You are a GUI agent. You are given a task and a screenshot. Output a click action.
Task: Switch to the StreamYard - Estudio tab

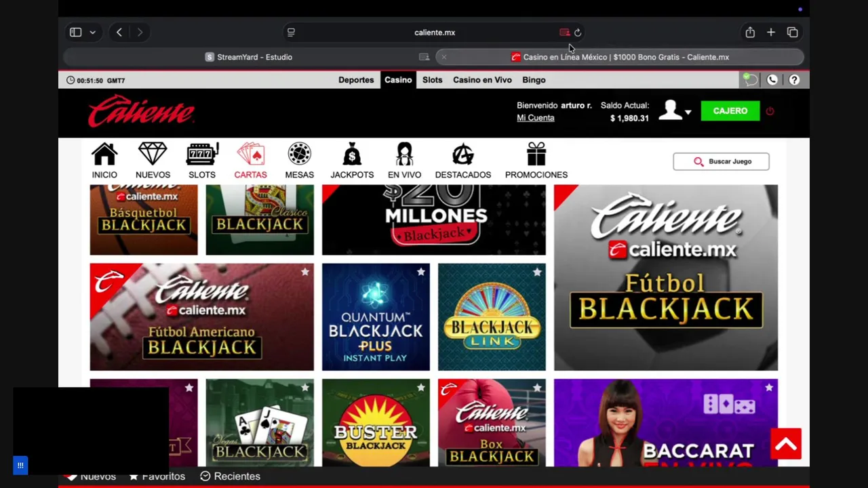[248, 57]
